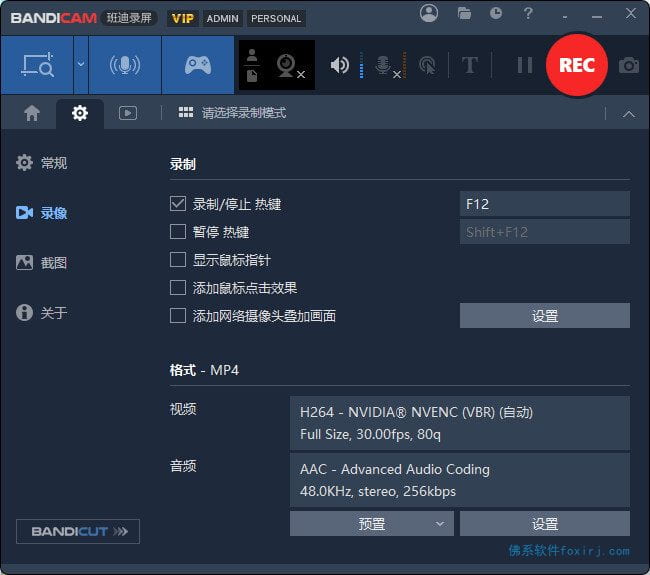This screenshot has height=575, width=650.
Task: Click the 格式 - MP4 heading
Action: [x=204, y=370]
